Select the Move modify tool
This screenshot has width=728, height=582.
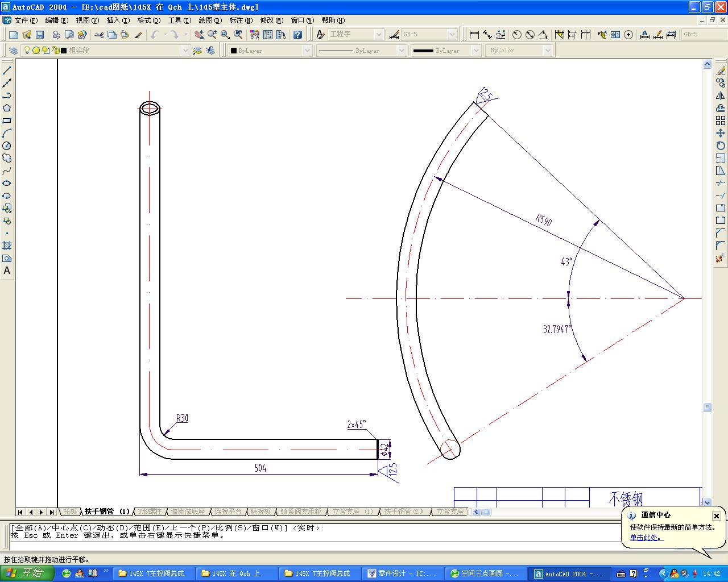(x=721, y=133)
